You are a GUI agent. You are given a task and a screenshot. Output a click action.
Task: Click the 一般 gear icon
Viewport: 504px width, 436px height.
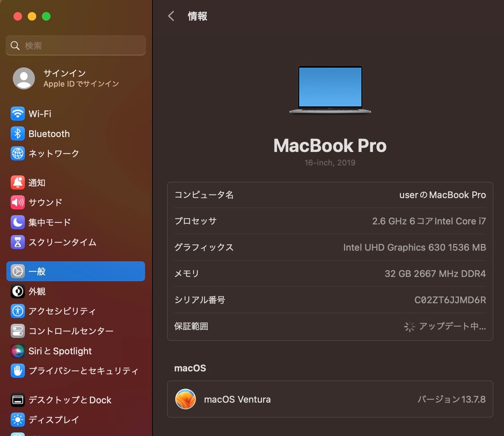point(18,272)
